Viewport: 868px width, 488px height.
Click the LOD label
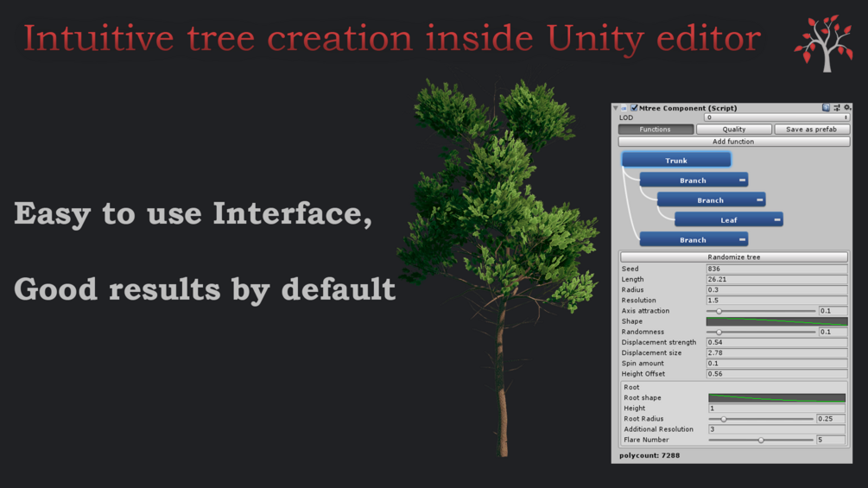[x=626, y=117]
